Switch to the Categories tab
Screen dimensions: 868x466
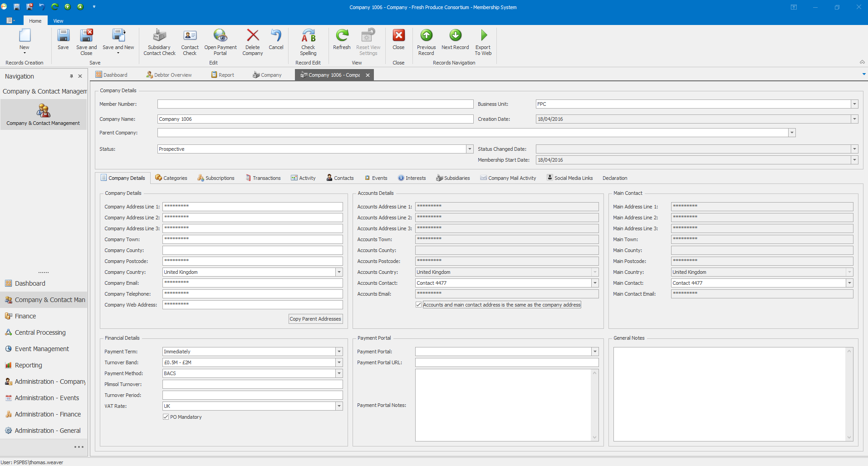tap(171, 178)
